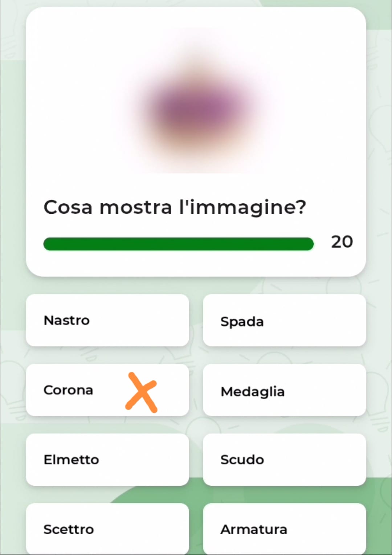Image resolution: width=392 pixels, height=555 pixels.
Task: Click the word "mostra" in the question
Action: click(x=136, y=207)
